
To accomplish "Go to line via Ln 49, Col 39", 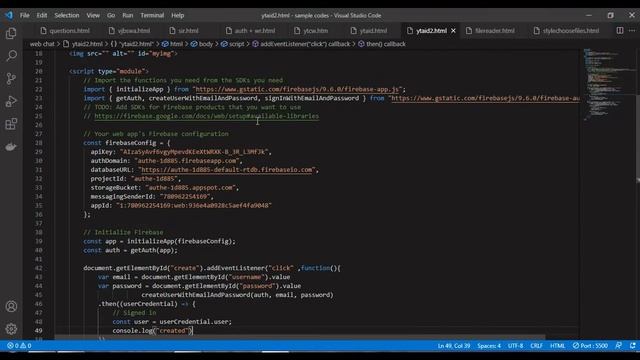I will click(x=454, y=346).
